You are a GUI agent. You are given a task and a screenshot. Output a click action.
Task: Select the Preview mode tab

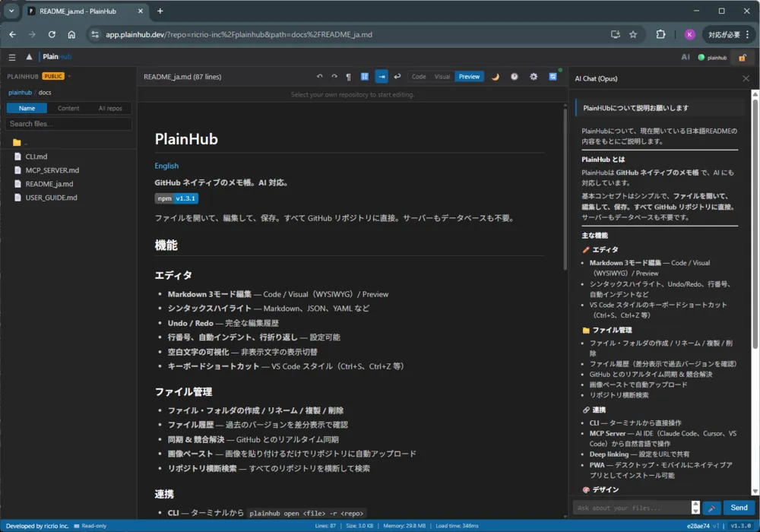point(469,77)
